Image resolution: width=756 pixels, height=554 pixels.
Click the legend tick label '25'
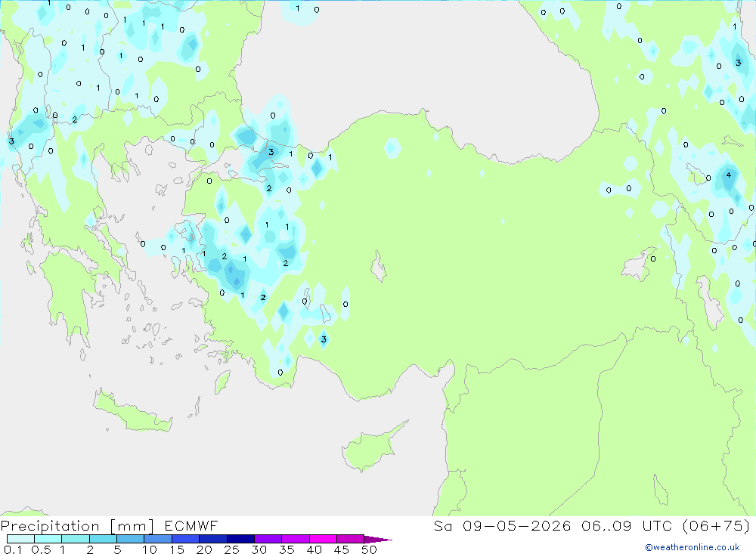point(232,549)
